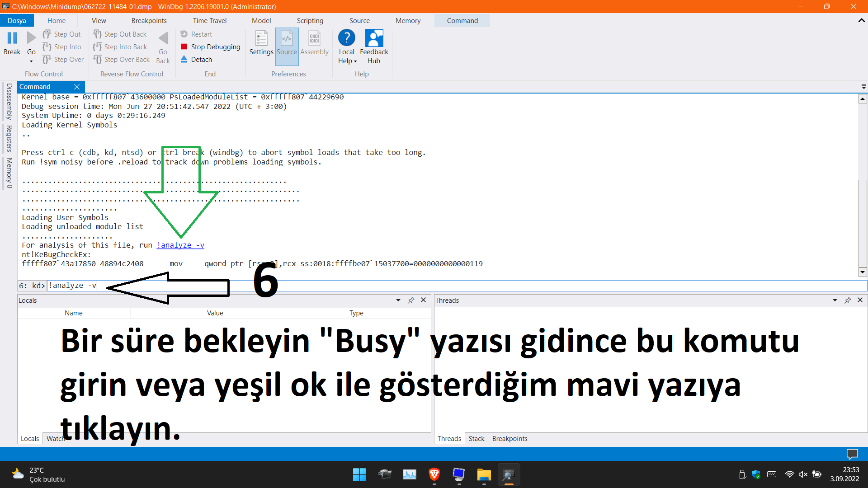868x488 pixels.
Task: Click the Restart debugging icon
Action: pos(184,34)
